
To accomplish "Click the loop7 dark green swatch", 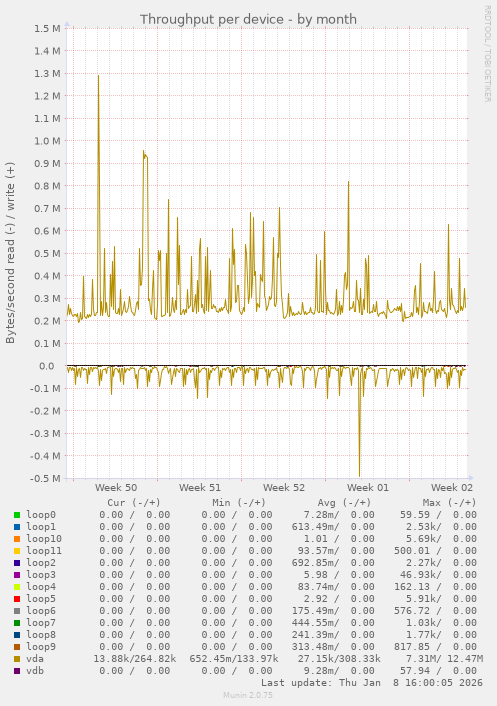I will [17, 623].
